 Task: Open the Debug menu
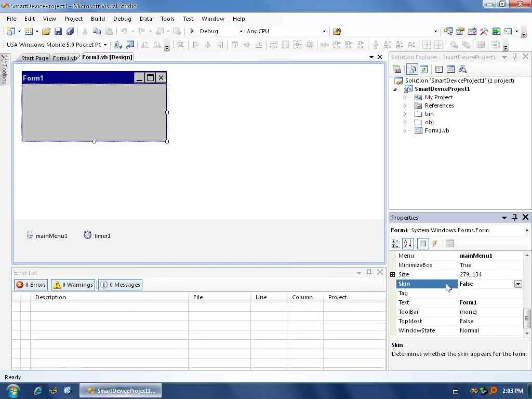[x=122, y=19]
